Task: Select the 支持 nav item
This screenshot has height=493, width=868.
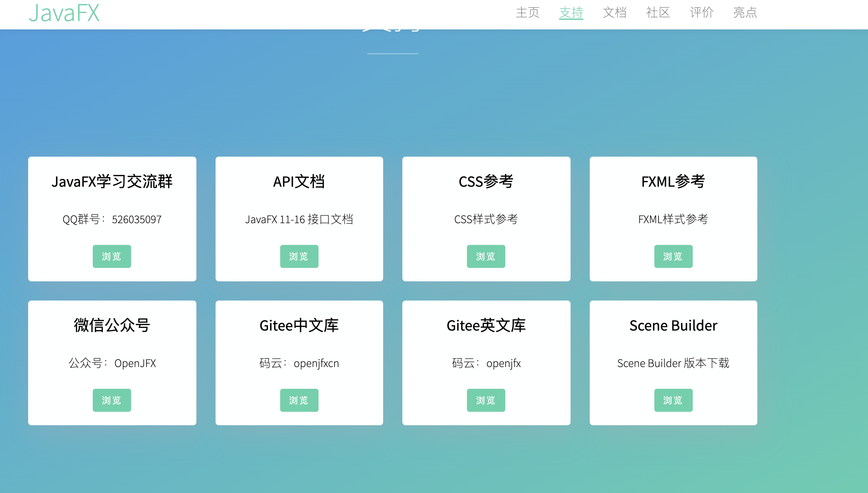Action: click(571, 12)
